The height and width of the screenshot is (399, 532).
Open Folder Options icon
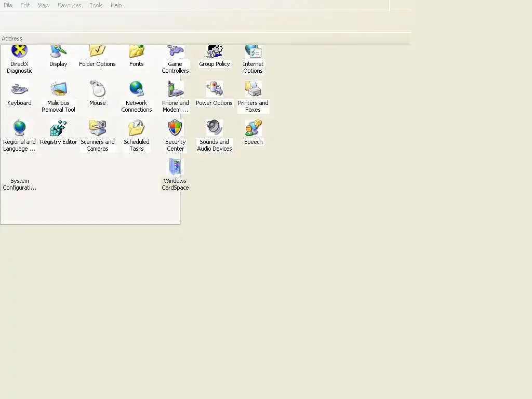pyautogui.click(x=97, y=51)
